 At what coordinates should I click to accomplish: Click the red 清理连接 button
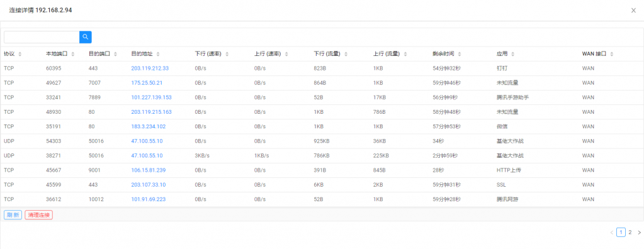pos(38,215)
